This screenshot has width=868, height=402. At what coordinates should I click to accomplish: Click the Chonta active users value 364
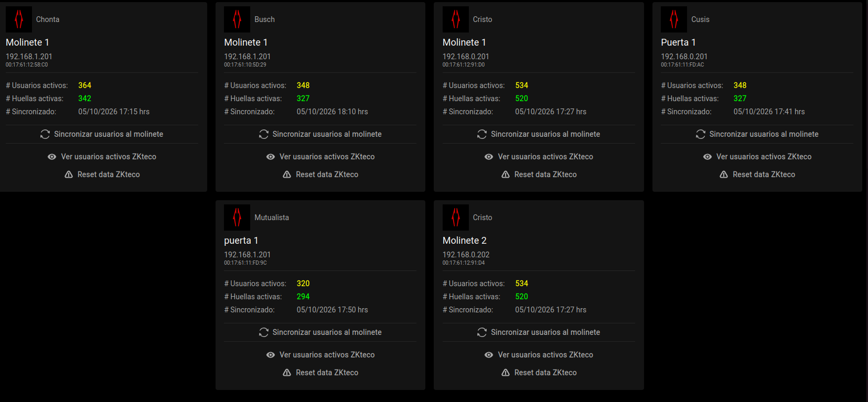click(x=84, y=85)
